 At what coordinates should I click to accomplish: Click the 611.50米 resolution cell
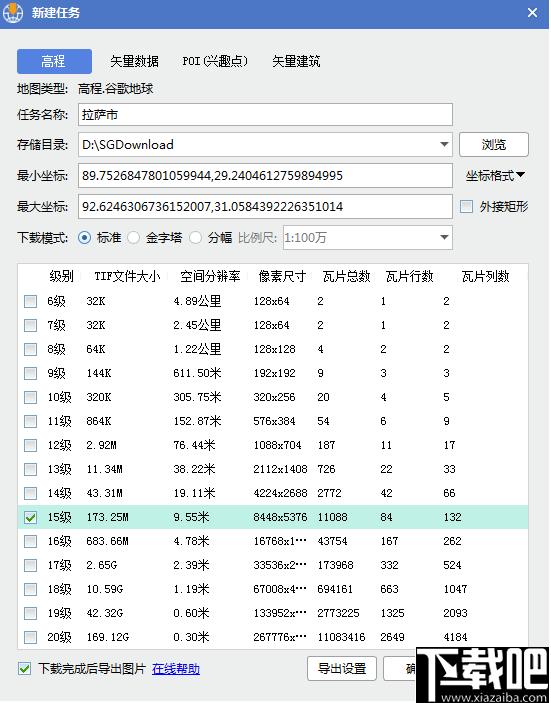coord(197,373)
